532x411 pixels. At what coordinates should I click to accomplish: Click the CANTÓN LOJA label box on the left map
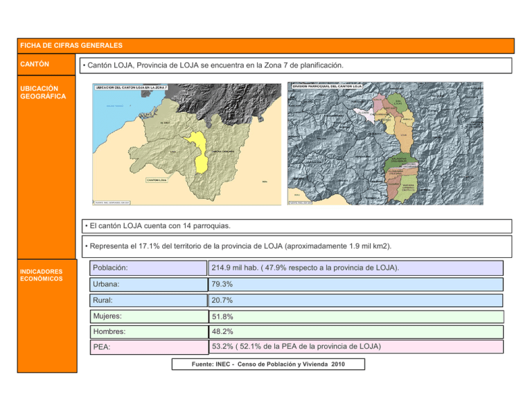pos(157,180)
